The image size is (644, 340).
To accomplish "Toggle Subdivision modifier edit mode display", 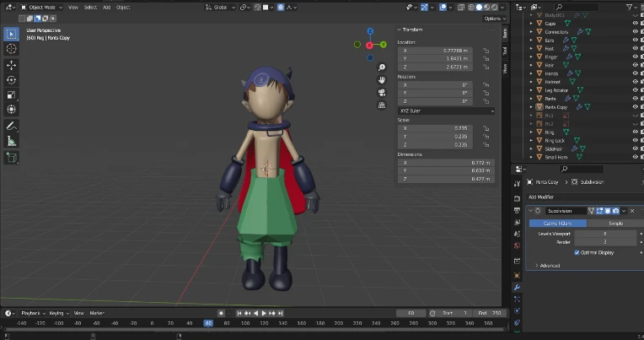I will [599, 211].
